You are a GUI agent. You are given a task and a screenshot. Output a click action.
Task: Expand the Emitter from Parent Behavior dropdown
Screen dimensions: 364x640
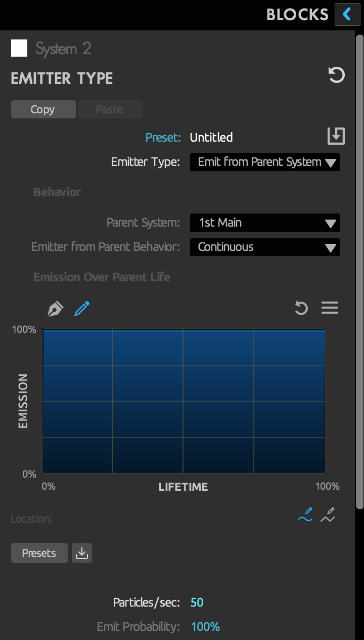264,247
